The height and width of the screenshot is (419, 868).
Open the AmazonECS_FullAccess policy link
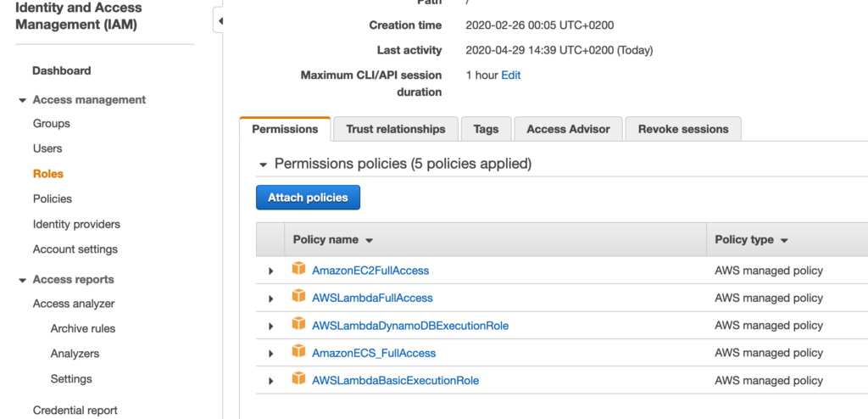pos(374,353)
